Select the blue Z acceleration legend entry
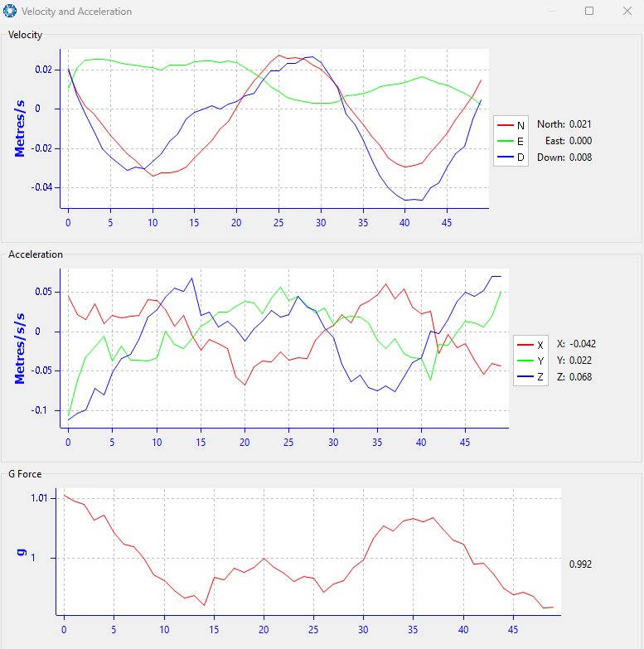 (530, 377)
